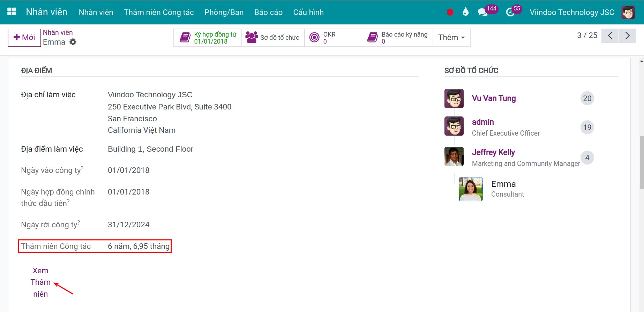Click Jeffrey Kelly's subordinate count 4
This screenshot has height=312, width=644.
(x=587, y=158)
